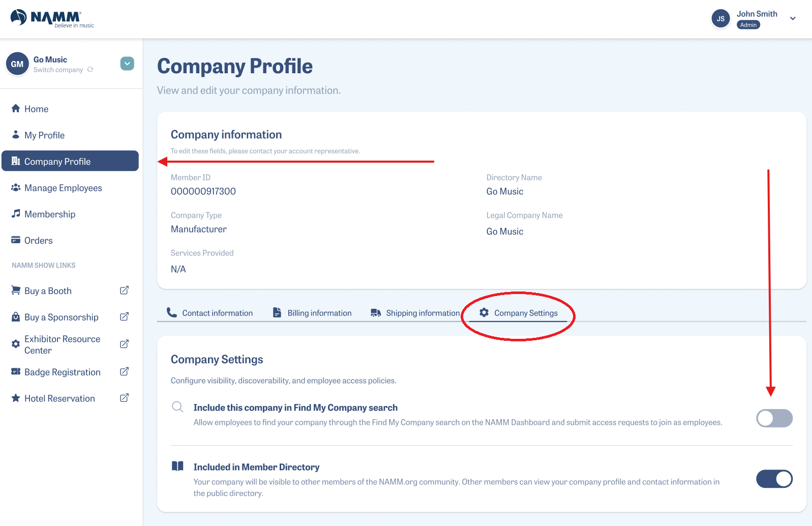The height and width of the screenshot is (526, 812).
Task: Click external link icon for Hotel Reservation
Action: 124,398
